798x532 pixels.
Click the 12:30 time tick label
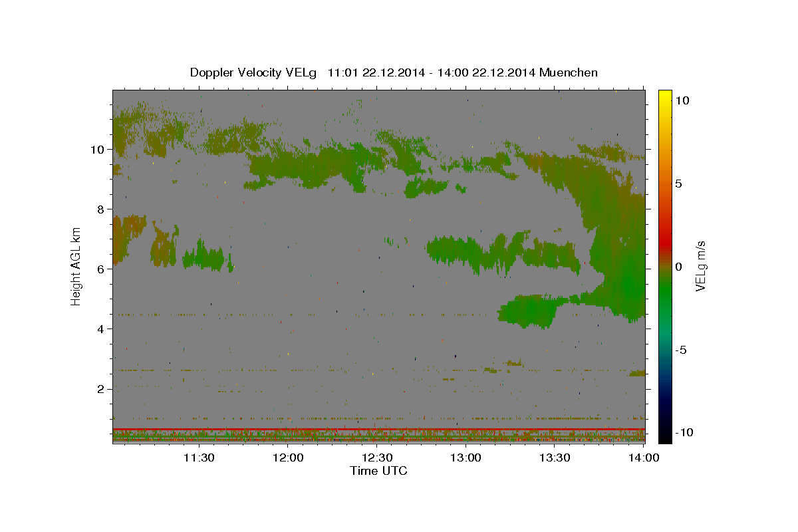377,458
